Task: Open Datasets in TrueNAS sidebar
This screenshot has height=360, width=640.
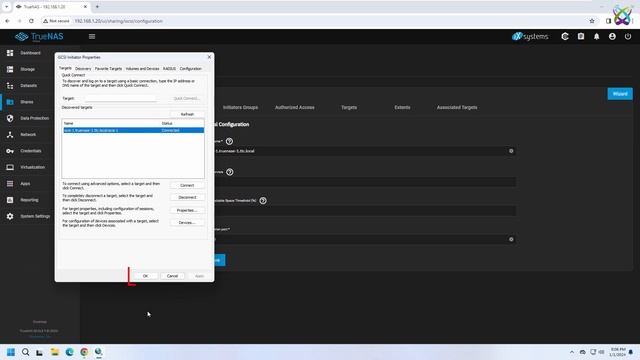Action: tap(29, 86)
